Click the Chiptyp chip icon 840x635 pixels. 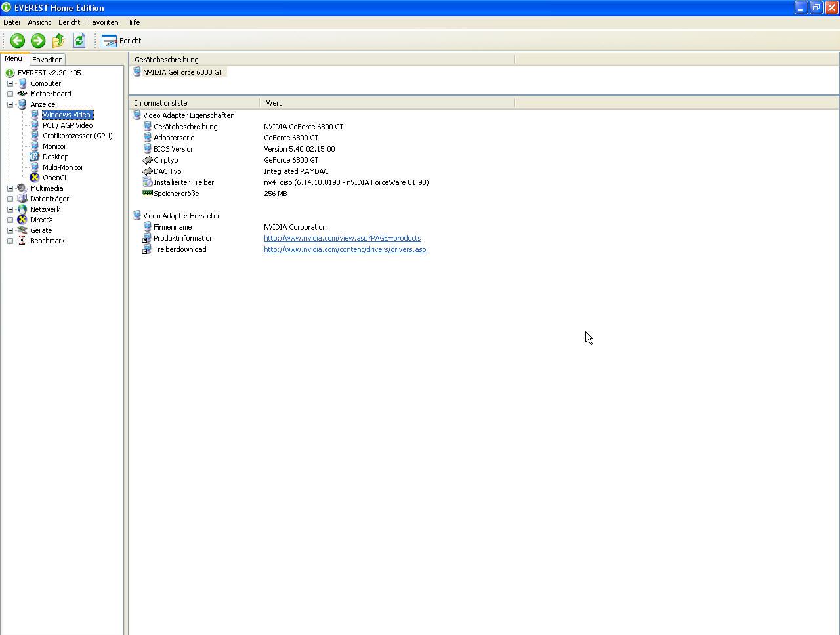point(148,160)
